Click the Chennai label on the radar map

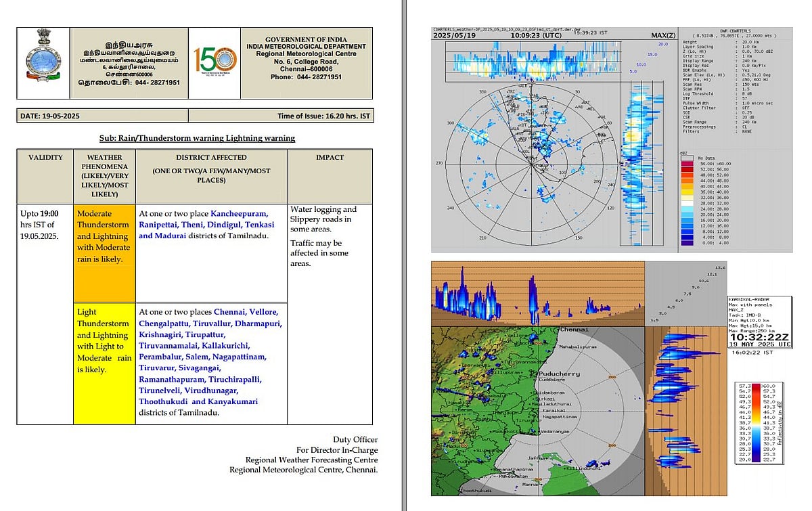pos(574,330)
